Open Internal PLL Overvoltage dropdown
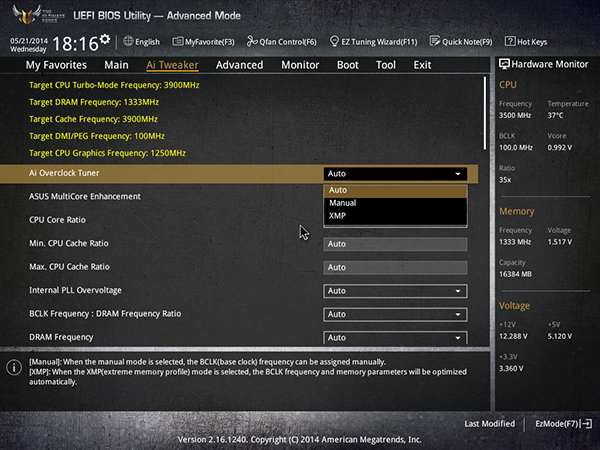Image resolution: width=600 pixels, height=450 pixels. pyautogui.click(x=395, y=291)
